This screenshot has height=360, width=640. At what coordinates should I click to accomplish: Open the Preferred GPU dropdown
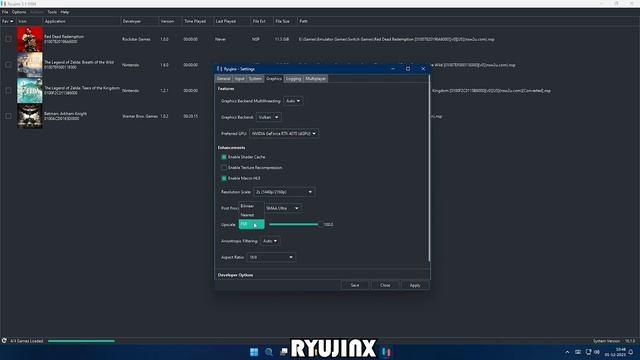[284, 133]
